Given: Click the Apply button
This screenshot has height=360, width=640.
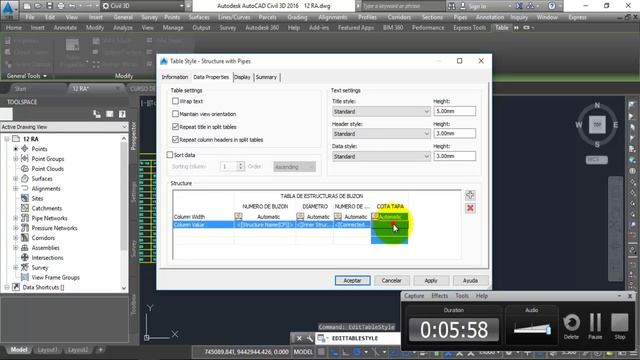Looking at the screenshot, I should click(431, 280).
